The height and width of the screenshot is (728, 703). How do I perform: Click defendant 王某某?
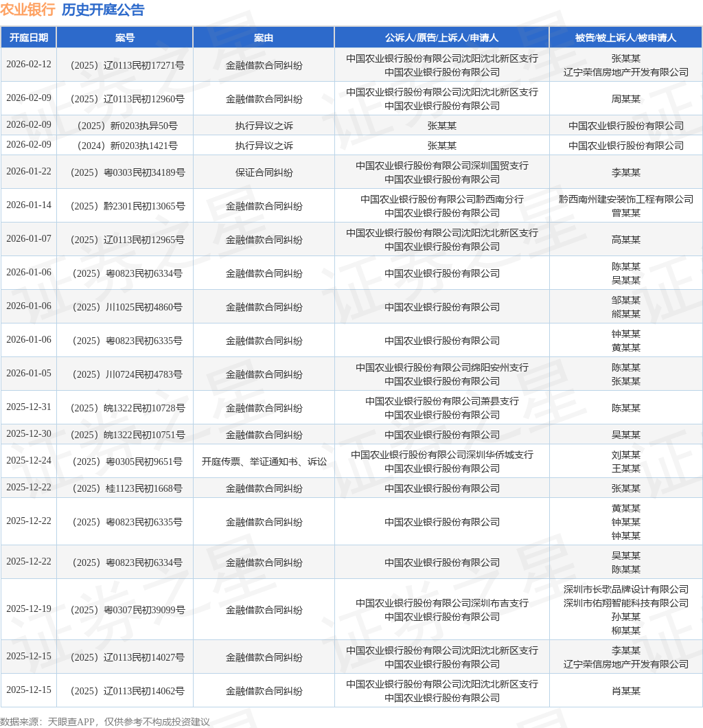coord(626,469)
